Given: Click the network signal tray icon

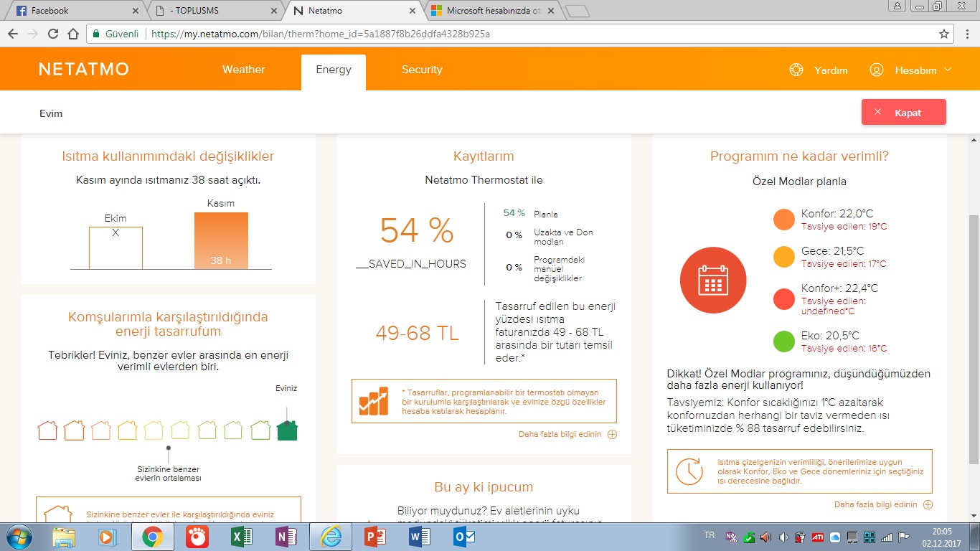Looking at the screenshot, I should (887, 537).
